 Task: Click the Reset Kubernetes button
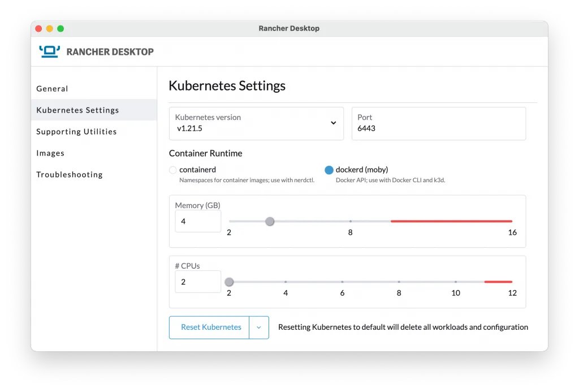pyautogui.click(x=209, y=328)
